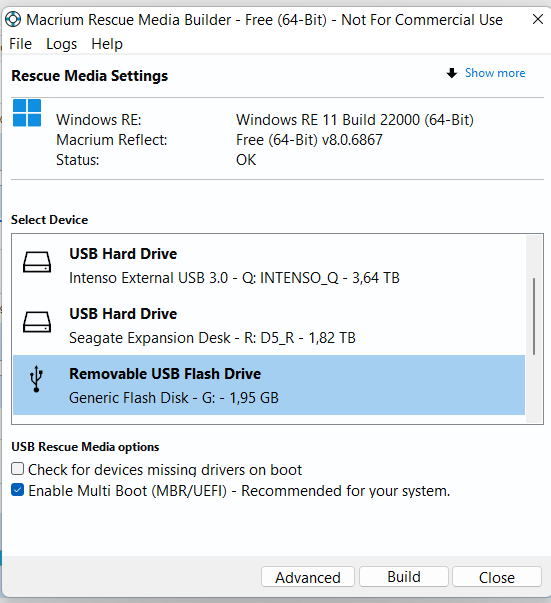Disable the Enable Multi Boot (MBR/UEFI) checkbox
Image resolution: width=551 pixels, height=603 pixels.
17,490
